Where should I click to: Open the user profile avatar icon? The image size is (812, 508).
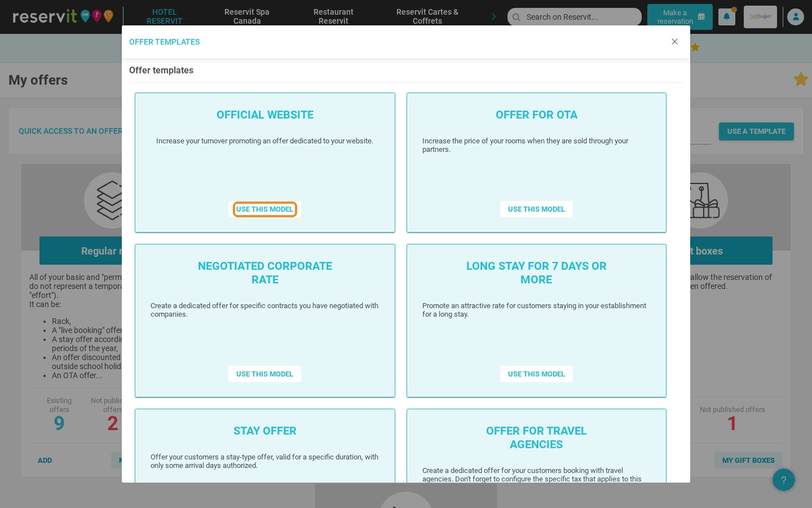796,17
